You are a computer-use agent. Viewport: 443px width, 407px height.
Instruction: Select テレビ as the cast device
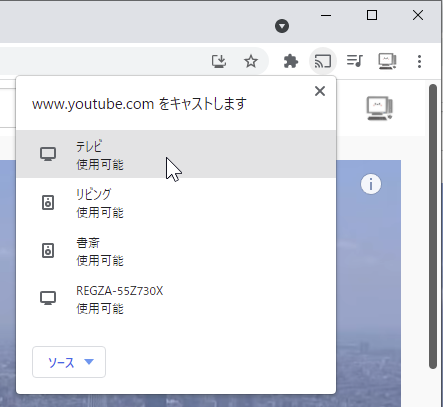click(x=176, y=154)
